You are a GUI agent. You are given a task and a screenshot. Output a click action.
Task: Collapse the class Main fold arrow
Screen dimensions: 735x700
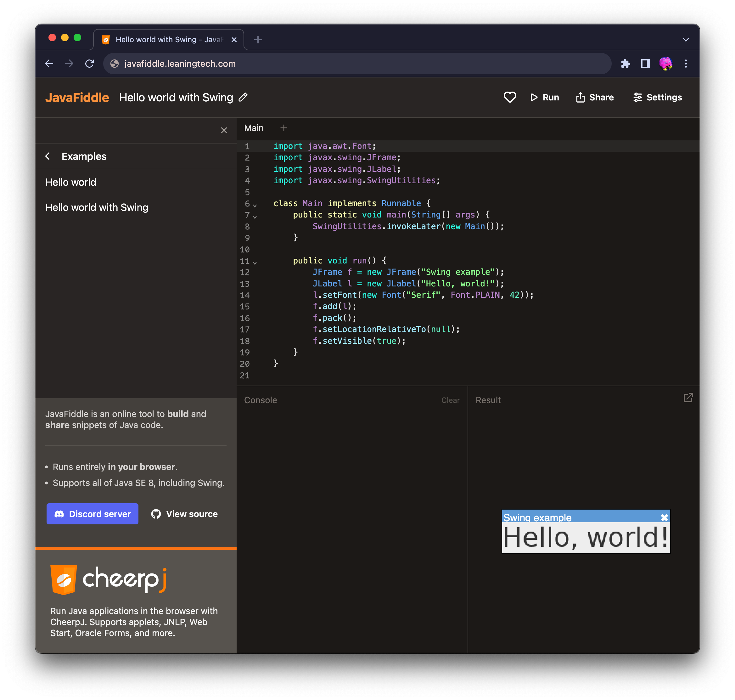click(x=255, y=205)
